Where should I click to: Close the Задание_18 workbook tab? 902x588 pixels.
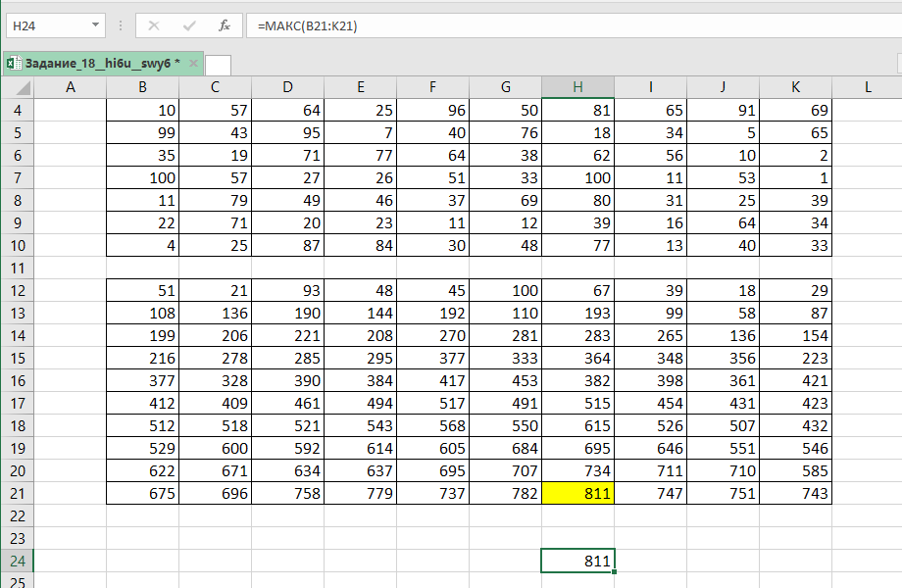point(193,64)
